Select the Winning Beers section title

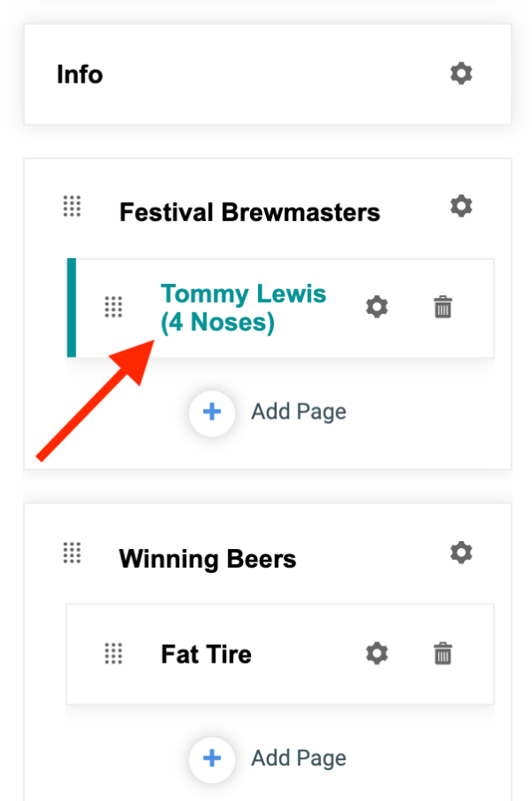207,558
